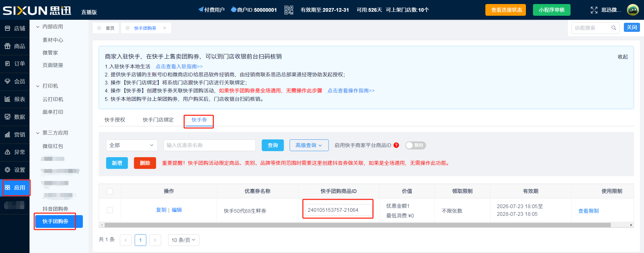
Task: Click the 查看连接状态 button
Action: [x=505, y=10]
